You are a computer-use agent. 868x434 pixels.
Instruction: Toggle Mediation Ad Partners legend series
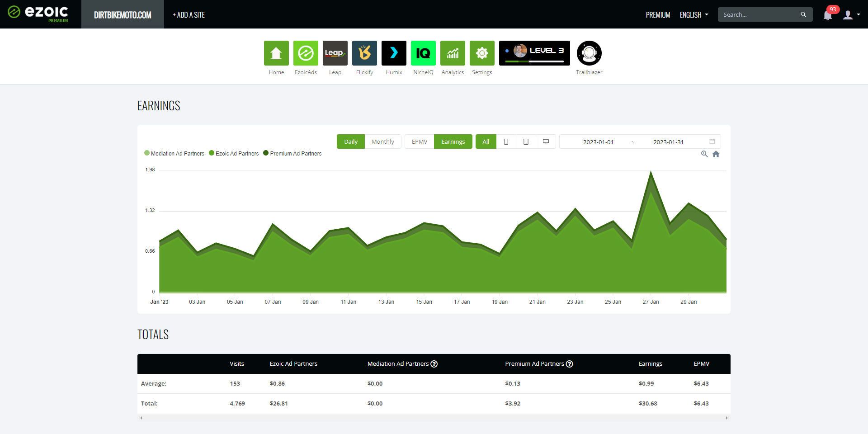click(x=174, y=153)
